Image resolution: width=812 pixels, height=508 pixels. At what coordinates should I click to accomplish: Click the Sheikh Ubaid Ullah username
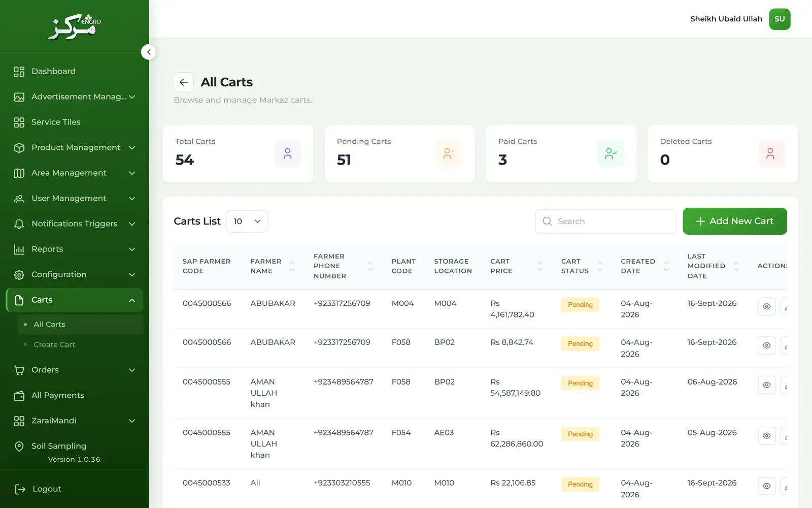click(x=726, y=19)
